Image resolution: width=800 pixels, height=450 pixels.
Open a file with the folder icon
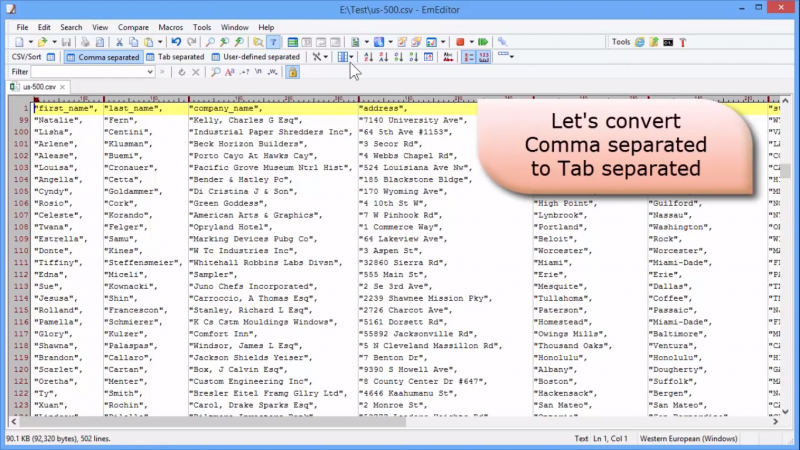42,42
